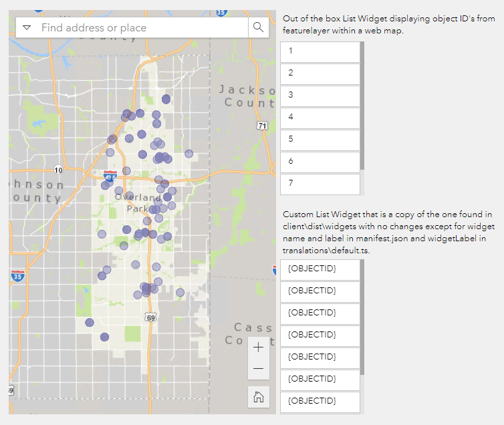Click the Route 71 shield on map
Screen dimensions: 504x425
click(262, 126)
